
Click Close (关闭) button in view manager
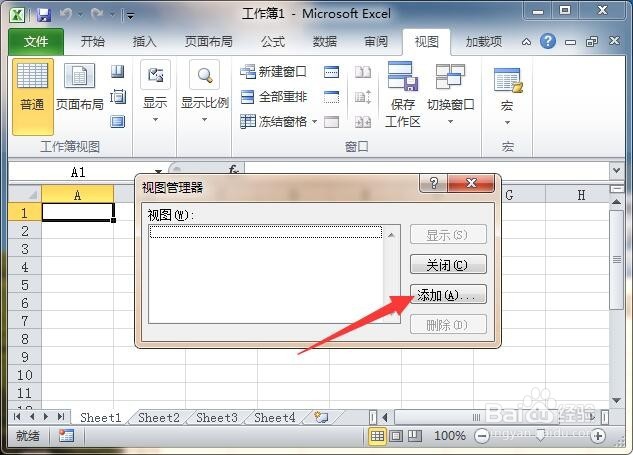click(448, 264)
